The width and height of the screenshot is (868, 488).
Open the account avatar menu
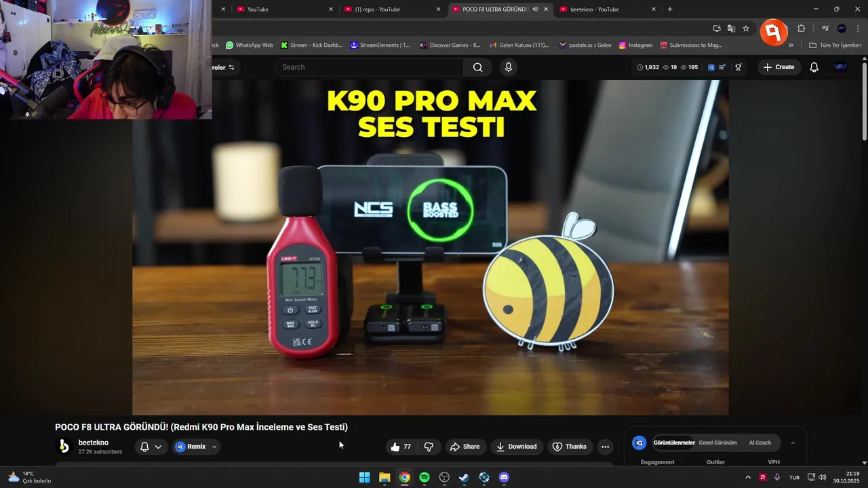pos(840,67)
